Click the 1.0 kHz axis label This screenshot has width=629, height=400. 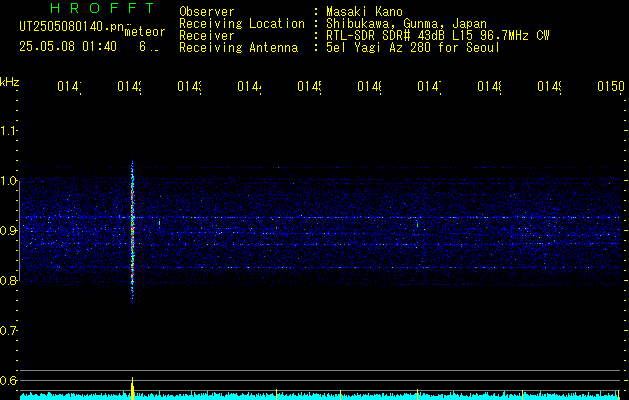pos(8,181)
